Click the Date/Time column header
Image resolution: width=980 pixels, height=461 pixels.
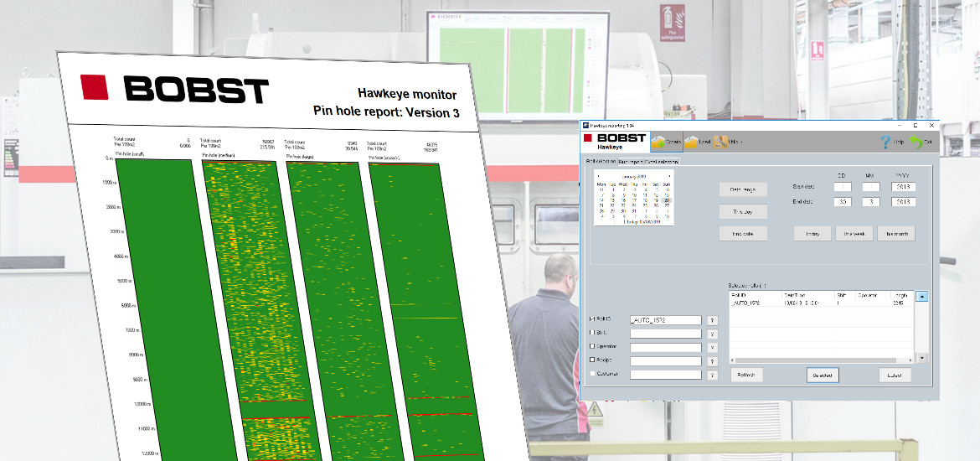[809, 294]
